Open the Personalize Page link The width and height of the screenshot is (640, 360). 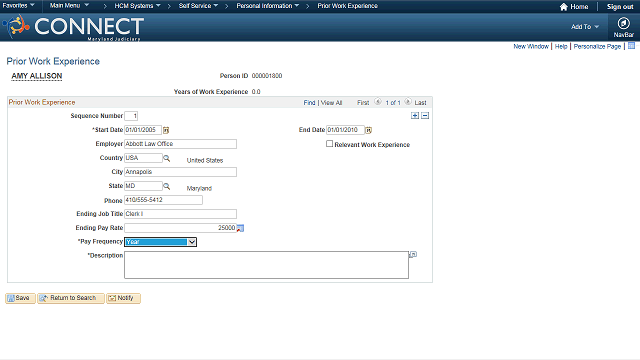coord(597,47)
